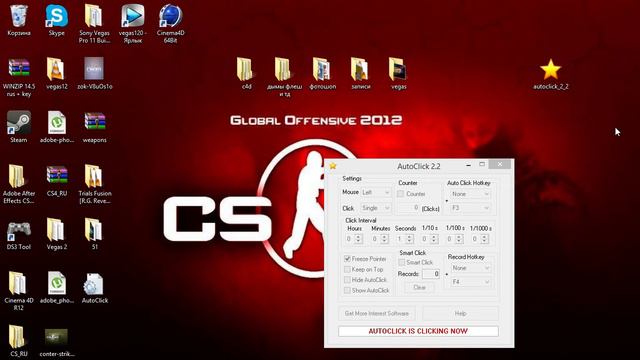Launch the DS3 Tool gamepad shortcut
Screen dimensions: 640x360
(x=19, y=234)
